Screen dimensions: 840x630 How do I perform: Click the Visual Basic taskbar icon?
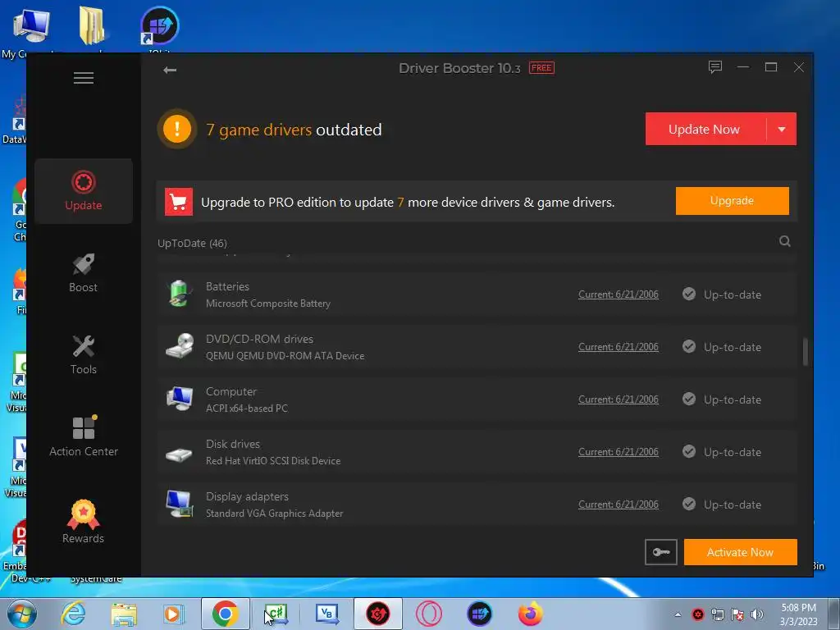tap(326, 614)
